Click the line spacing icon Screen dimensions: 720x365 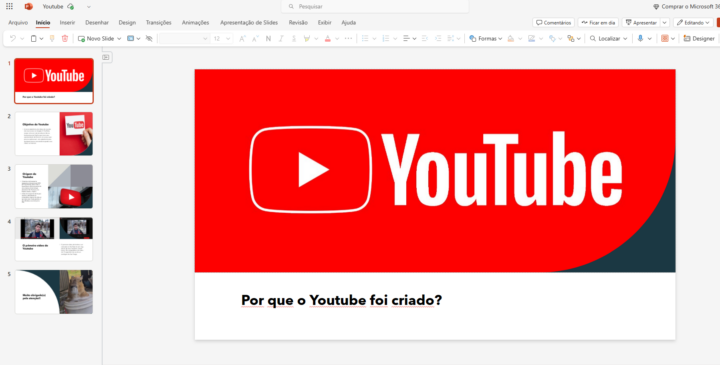[450, 39]
